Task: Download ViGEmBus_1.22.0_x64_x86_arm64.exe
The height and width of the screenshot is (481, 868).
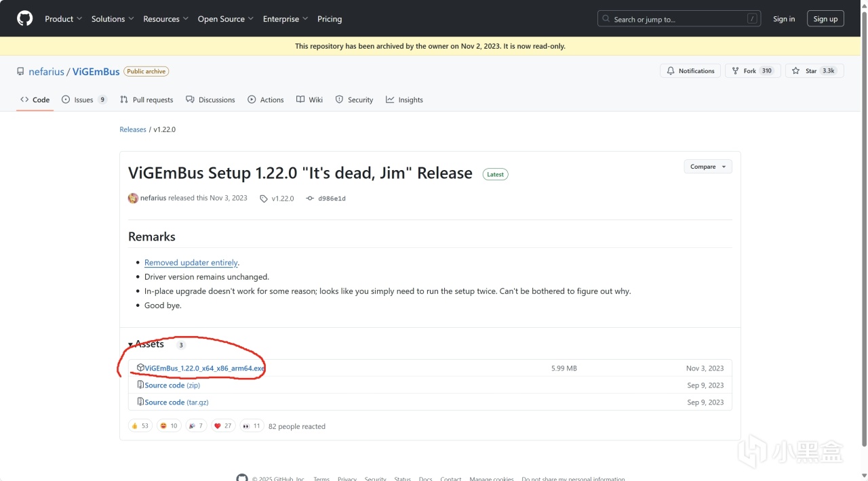Action: (204, 368)
